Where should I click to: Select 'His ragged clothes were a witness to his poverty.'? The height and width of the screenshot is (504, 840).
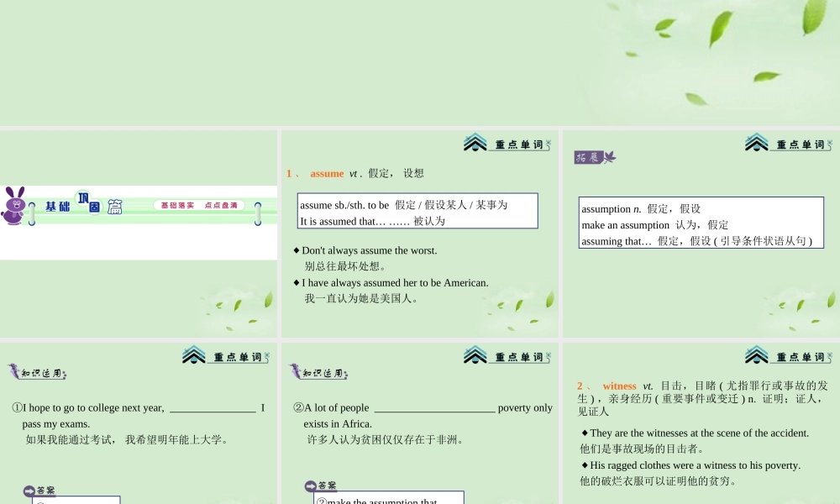(x=695, y=465)
